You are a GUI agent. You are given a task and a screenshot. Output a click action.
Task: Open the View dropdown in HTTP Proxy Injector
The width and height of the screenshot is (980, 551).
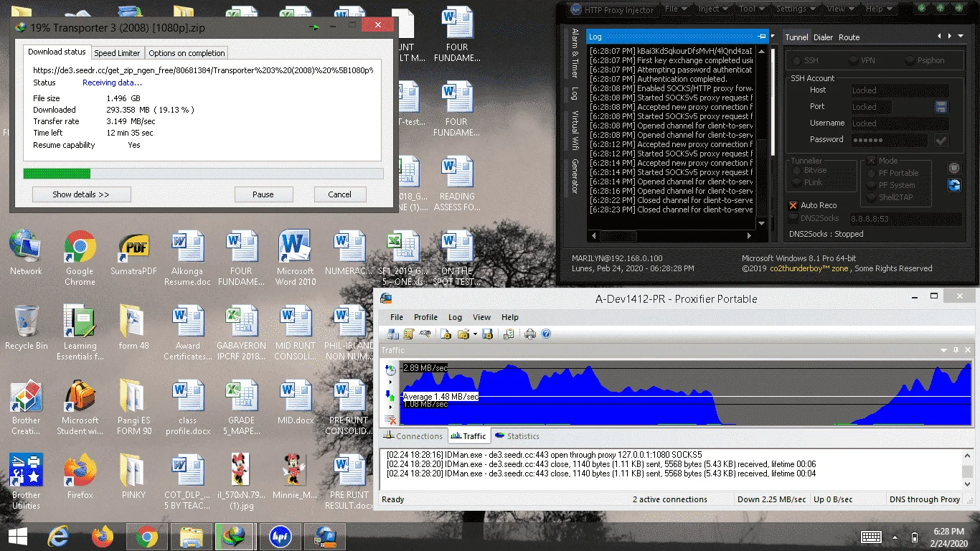click(x=842, y=9)
